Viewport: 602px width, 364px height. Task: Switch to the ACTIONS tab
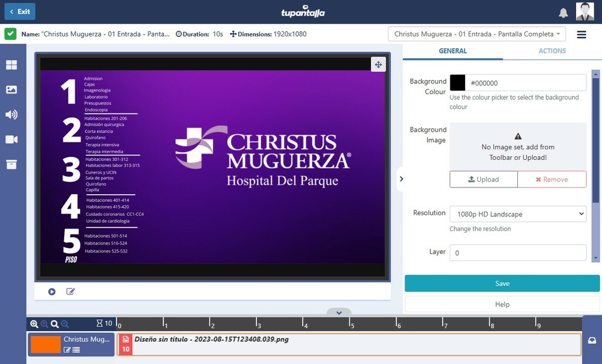click(552, 51)
